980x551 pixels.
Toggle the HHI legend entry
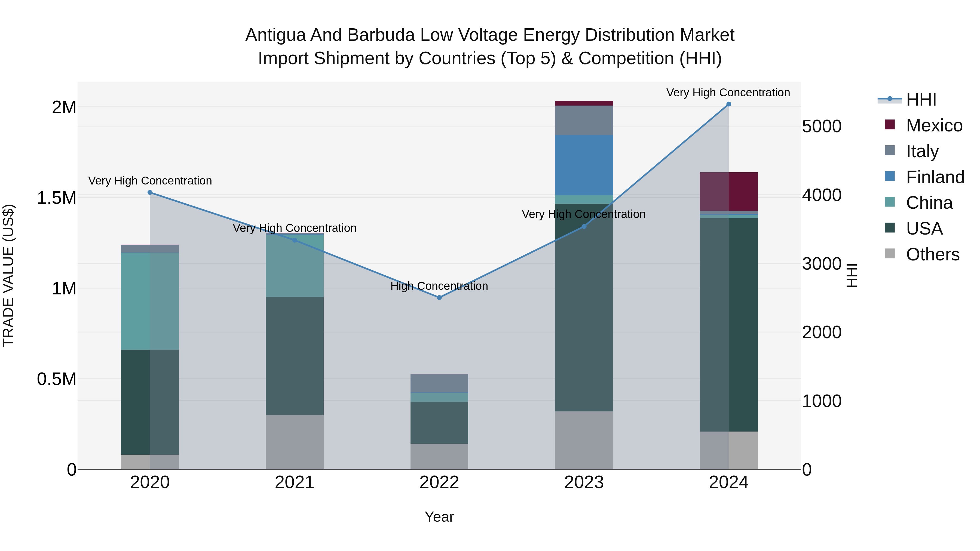907,100
